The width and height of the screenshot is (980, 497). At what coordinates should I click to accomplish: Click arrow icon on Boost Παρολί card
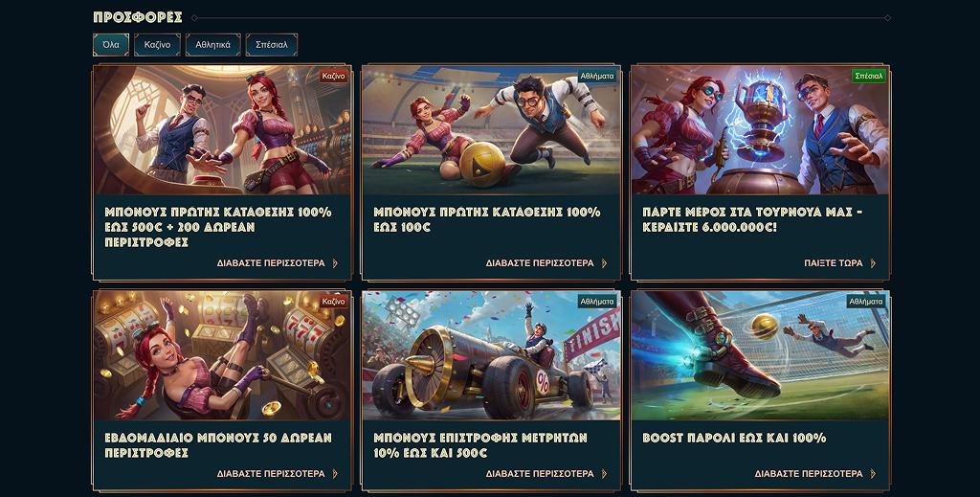point(873,474)
